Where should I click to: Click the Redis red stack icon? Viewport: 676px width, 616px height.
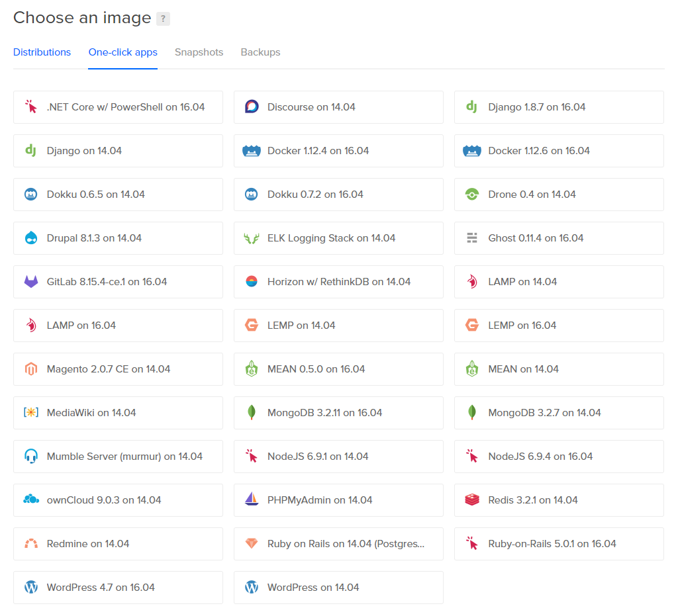click(x=471, y=500)
